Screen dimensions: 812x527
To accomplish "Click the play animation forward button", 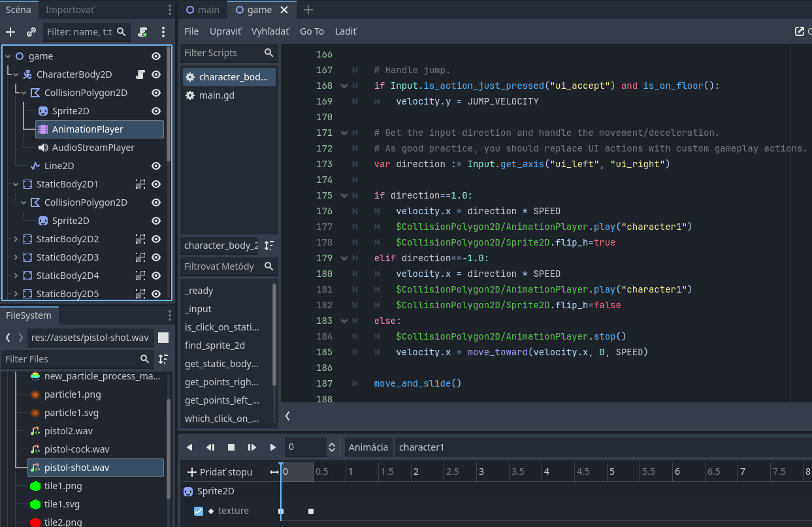I will pos(272,447).
